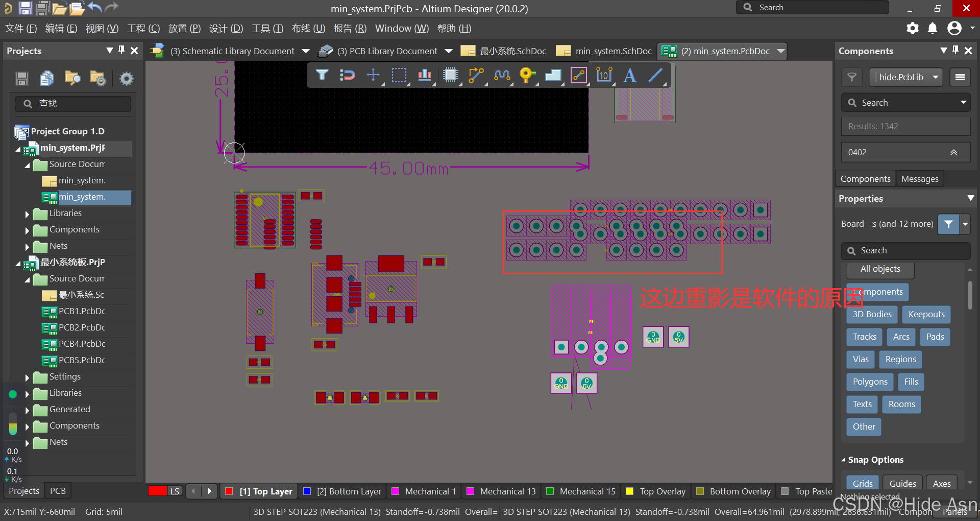
Task: Open the 工程 (C) menu
Action: point(143,29)
